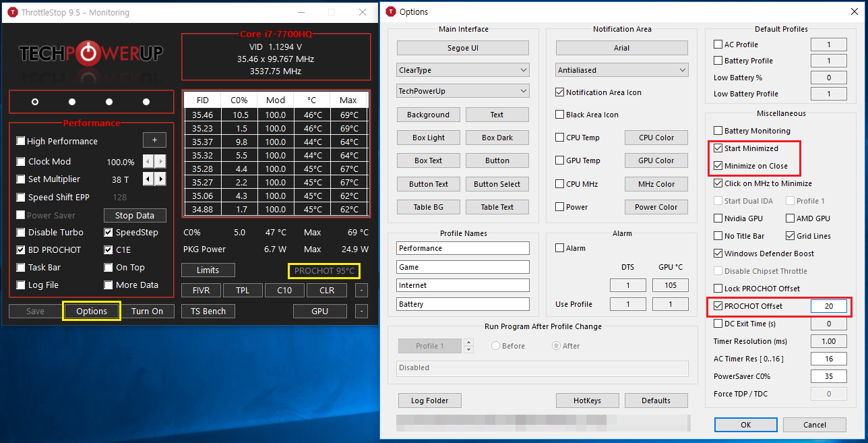Viewport: 868px width, 443px height.
Task: Reset options with Defaults button
Action: click(x=656, y=401)
